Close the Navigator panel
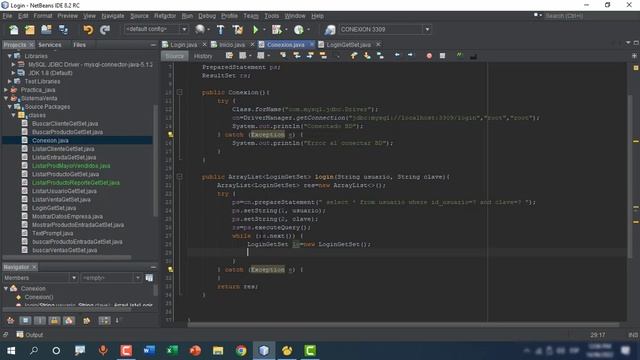640x360 pixels. pyautogui.click(x=34, y=267)
